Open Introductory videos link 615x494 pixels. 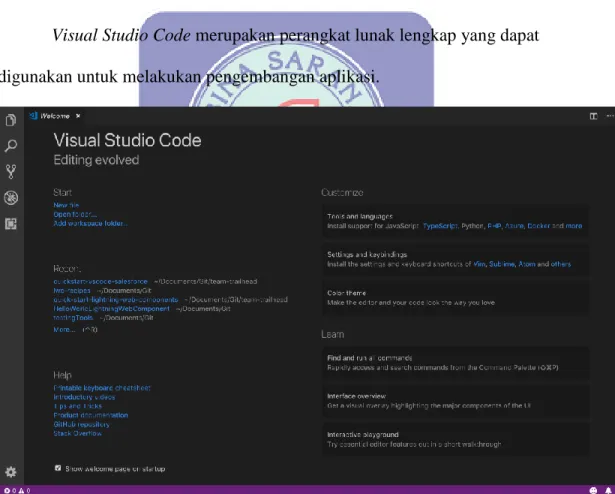tap(84, 397)
